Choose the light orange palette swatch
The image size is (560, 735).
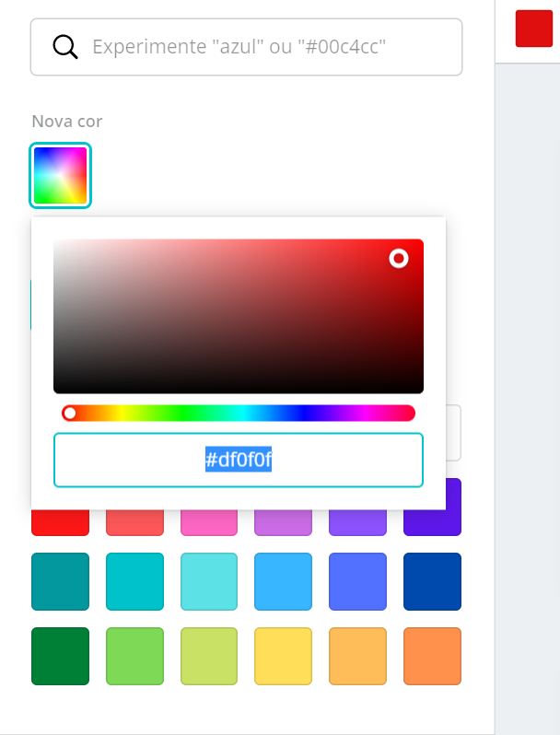tap(357, 656)
